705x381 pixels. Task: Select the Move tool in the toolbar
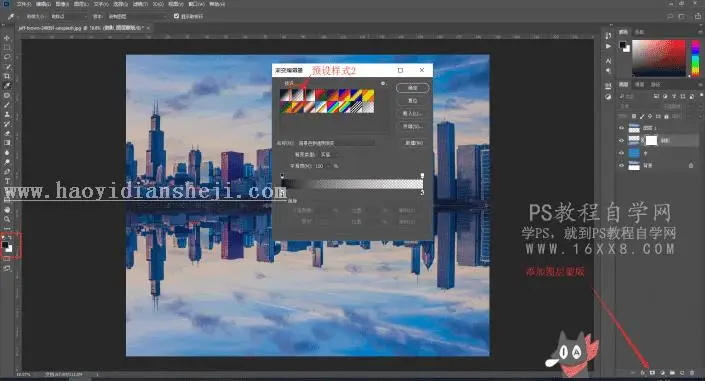coord(7,38)
